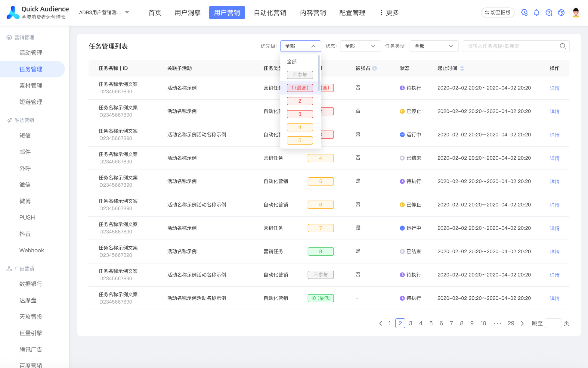Click the Quick Audience logo
Screen dimensions: 588x368
click(13, 13)
